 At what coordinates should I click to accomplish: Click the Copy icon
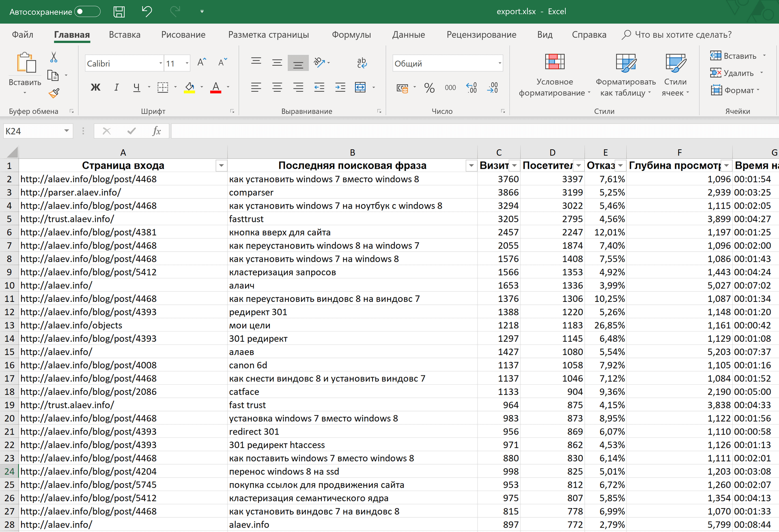pos(53,75)
